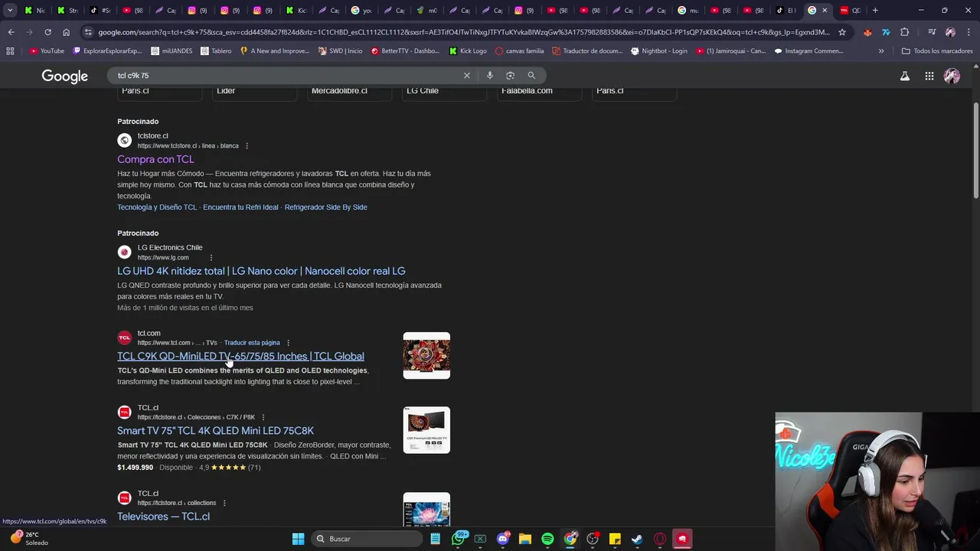
Task: Open the 'BetterTTV - Dashbo...' bookmark
Action: tap(405, 51)
